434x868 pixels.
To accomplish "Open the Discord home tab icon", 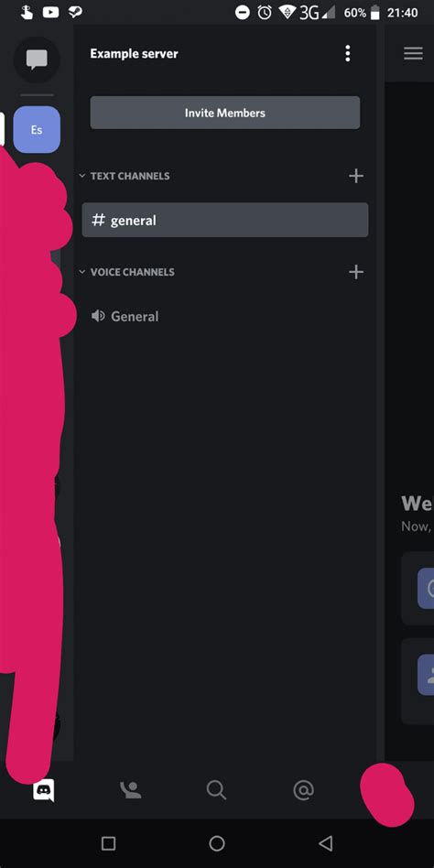I will [x=44, y=790].
